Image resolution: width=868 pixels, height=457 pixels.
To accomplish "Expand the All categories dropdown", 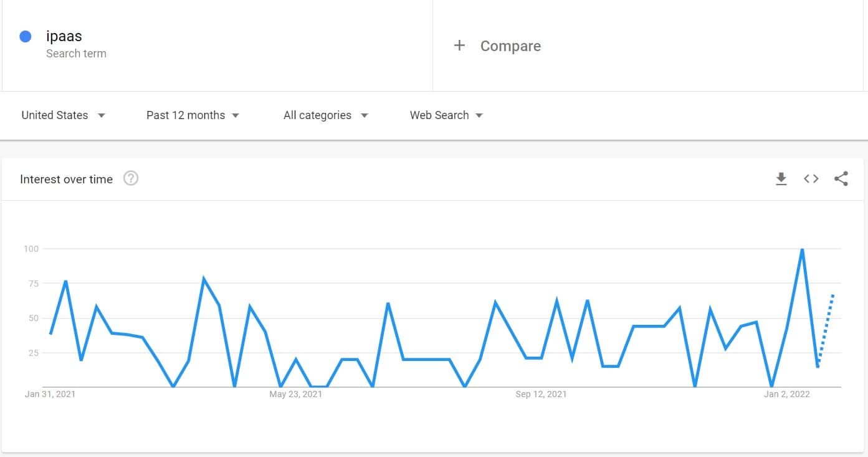I will tap(325, 115).
